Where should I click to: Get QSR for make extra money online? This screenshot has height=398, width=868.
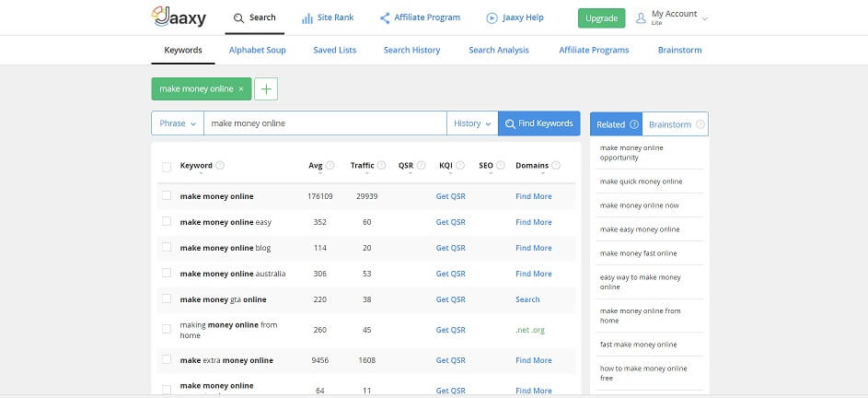tap(451, 360)
